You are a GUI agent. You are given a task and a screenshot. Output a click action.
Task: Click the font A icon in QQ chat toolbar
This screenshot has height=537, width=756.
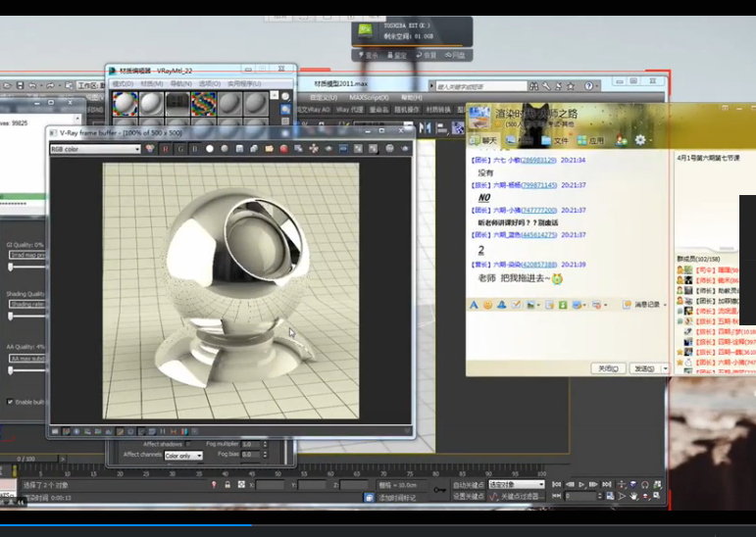(474, 305)
